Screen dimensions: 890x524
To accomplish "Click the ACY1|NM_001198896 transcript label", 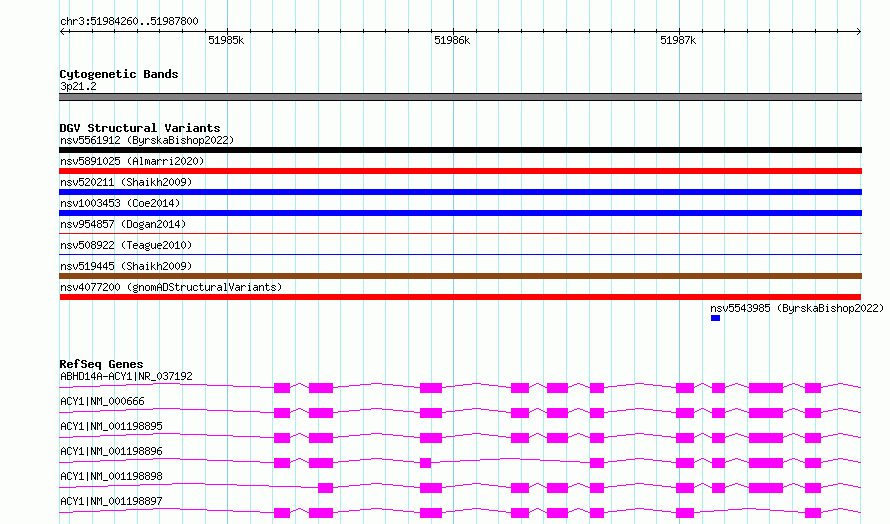I will (111, 451).
